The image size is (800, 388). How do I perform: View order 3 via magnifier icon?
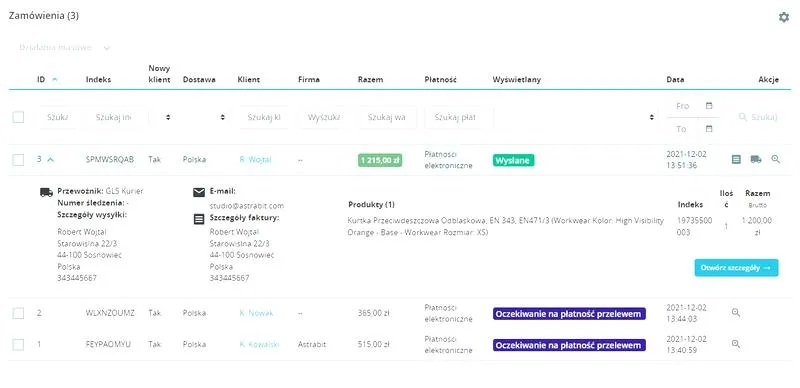(x=776, y=159)
